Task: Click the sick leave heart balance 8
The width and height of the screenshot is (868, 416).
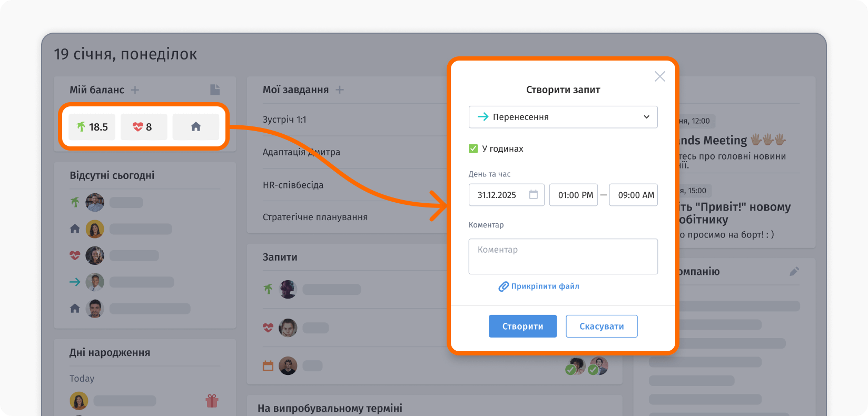Action: [x=143, y=127]
